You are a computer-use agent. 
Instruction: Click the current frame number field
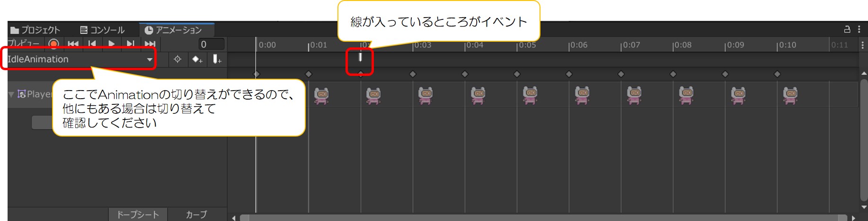pyautogui.click(x=211, y=44)
